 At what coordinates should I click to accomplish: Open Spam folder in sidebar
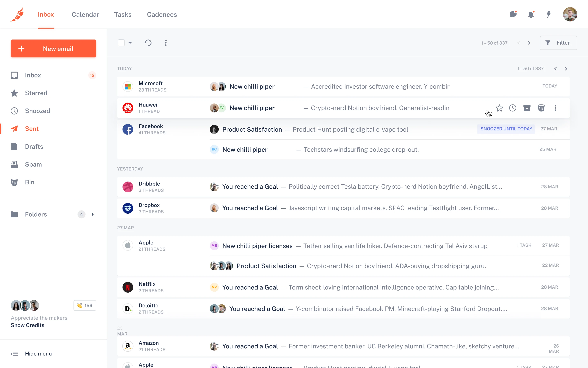53,164
